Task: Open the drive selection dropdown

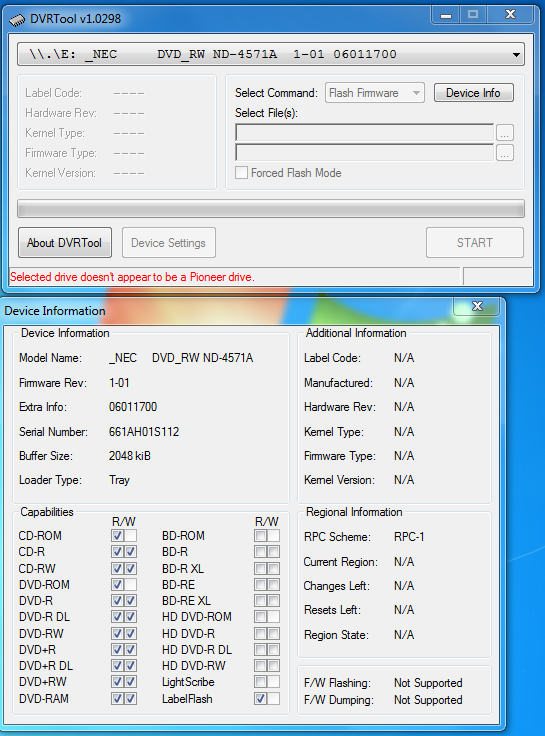Action: [271, 54]
